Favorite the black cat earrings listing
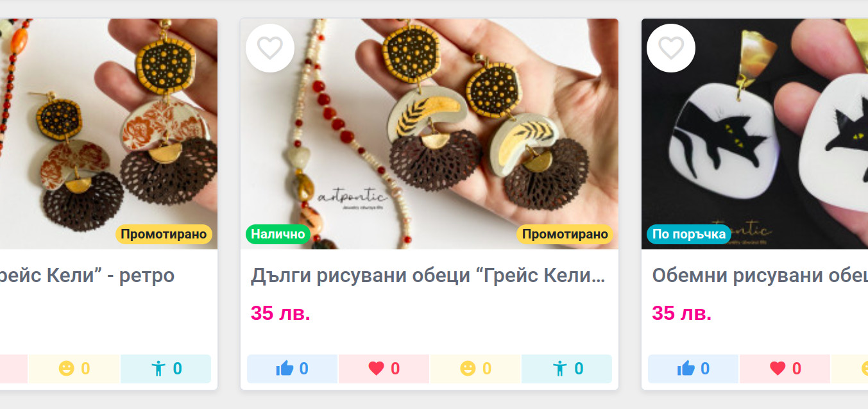This screenshot has height=409, width=868. (x=671, y=48)
